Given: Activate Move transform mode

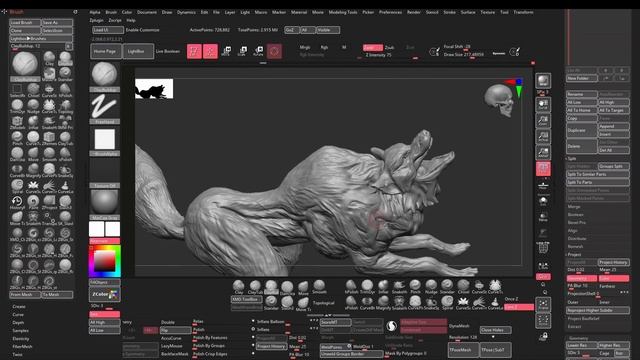Looking at the screenshot, I should [226, 51].
